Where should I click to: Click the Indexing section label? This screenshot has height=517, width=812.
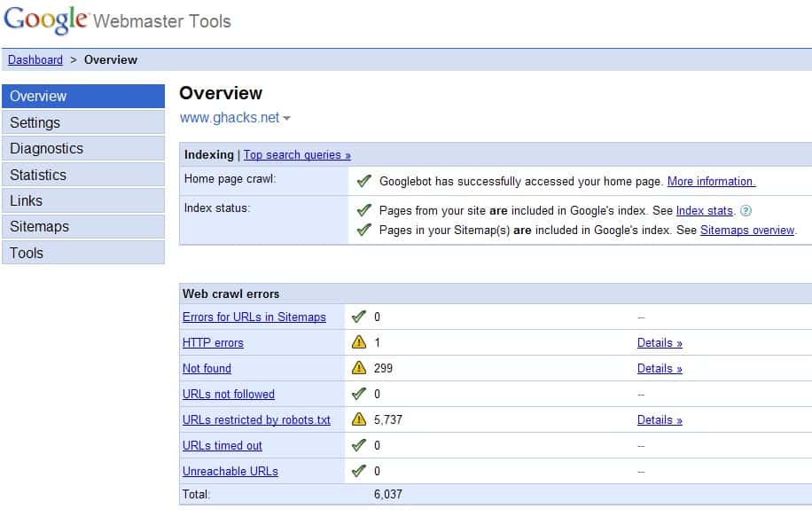(209, 155)
